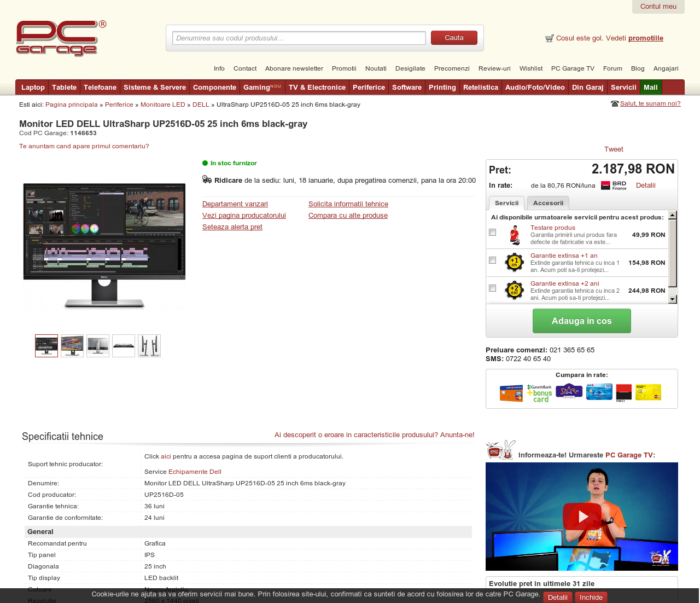The width and height of the screenshot is (700, 603).
Task: Click 'Te anuntam cand apare primul comentariu?'
Action: (x=84, y=146)
